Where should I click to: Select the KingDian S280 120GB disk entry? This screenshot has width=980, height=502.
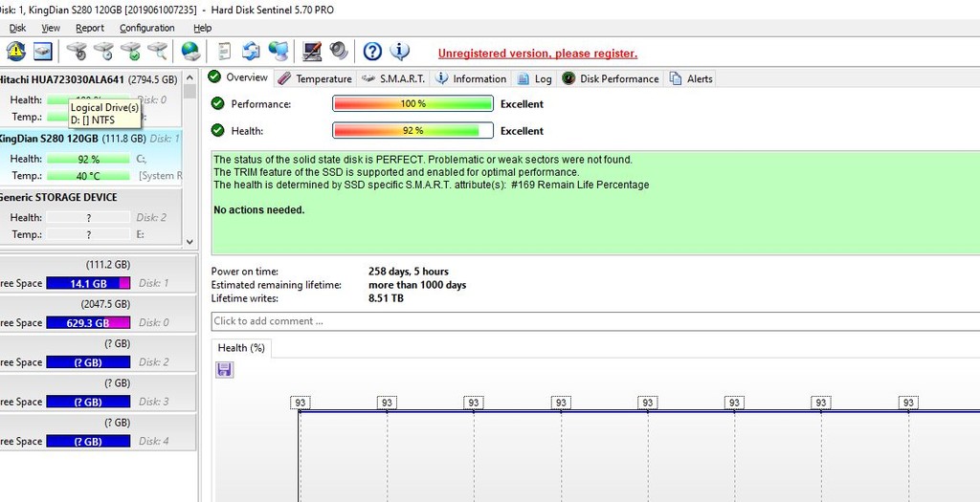(x=91, y=157)
